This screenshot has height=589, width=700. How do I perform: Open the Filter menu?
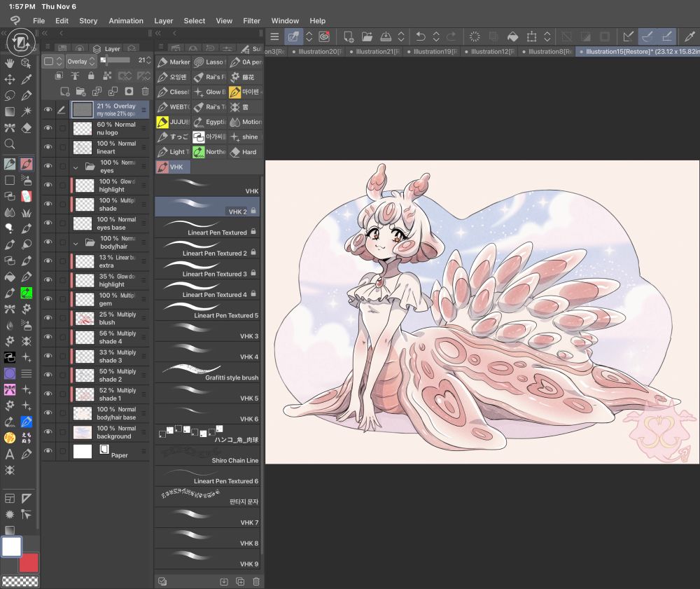[x=251, y=21]
